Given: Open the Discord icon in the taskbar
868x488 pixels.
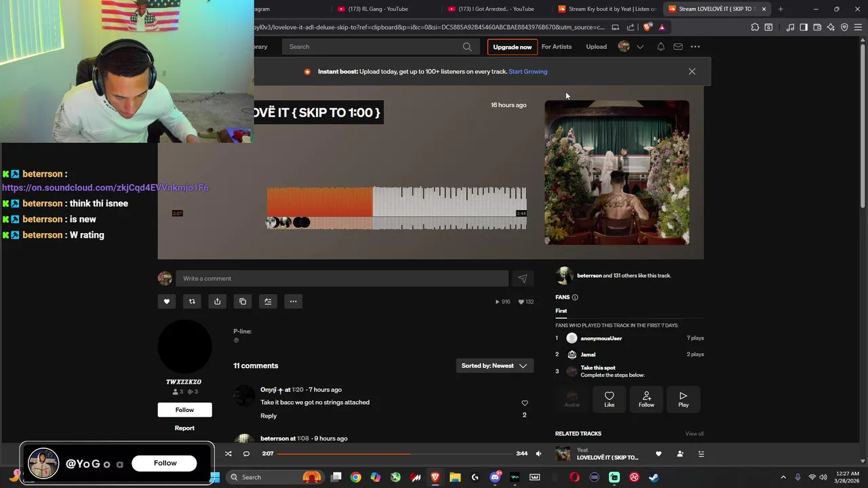Looking at the screenshot, I should point(495,477).
